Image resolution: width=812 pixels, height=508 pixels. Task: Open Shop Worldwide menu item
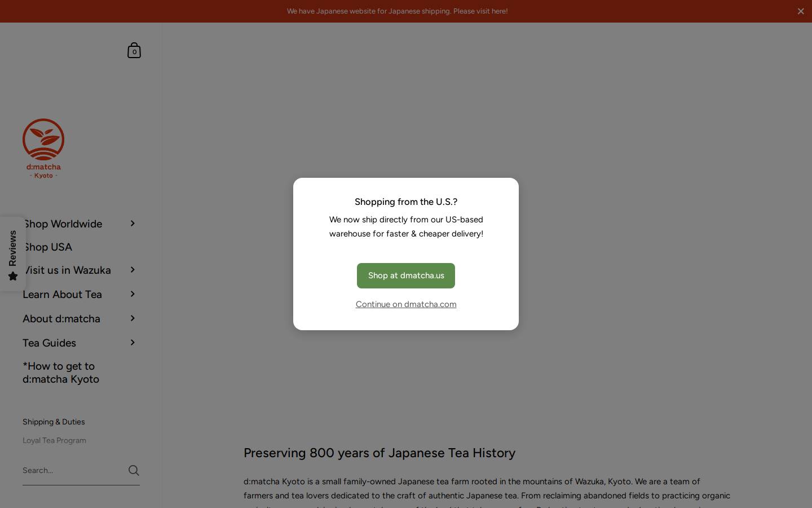pos(63,224)
